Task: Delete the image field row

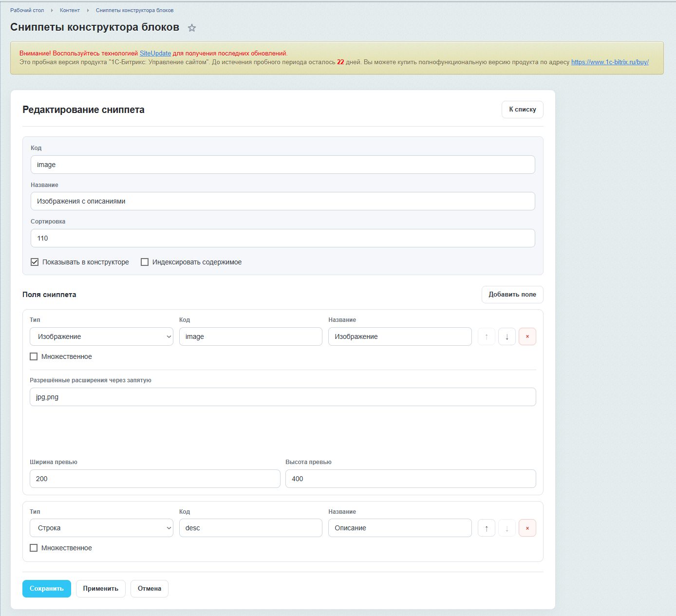Action: [x=527, y=336]
